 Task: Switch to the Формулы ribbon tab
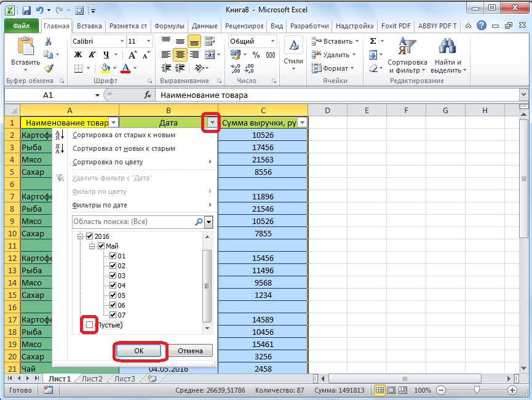[x=169, y=26]
